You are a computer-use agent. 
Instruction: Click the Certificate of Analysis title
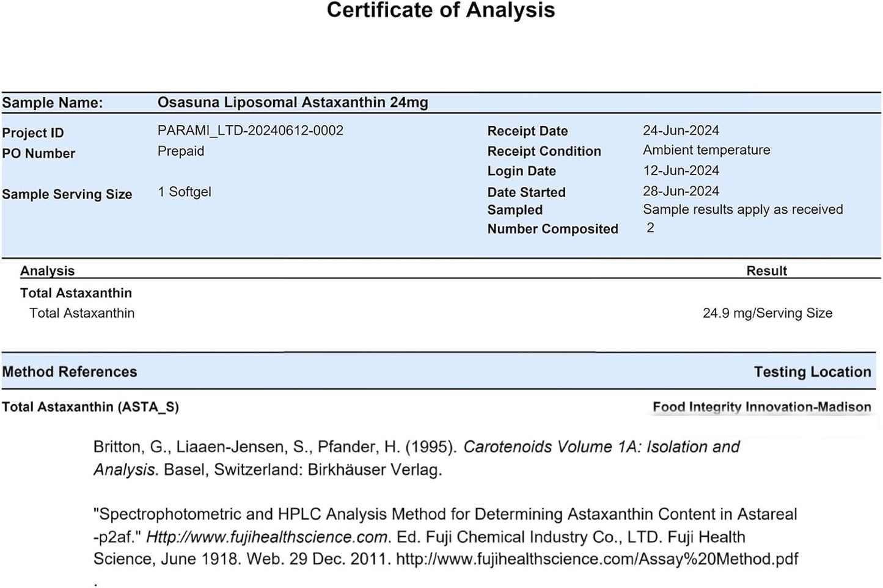(441, 10)
